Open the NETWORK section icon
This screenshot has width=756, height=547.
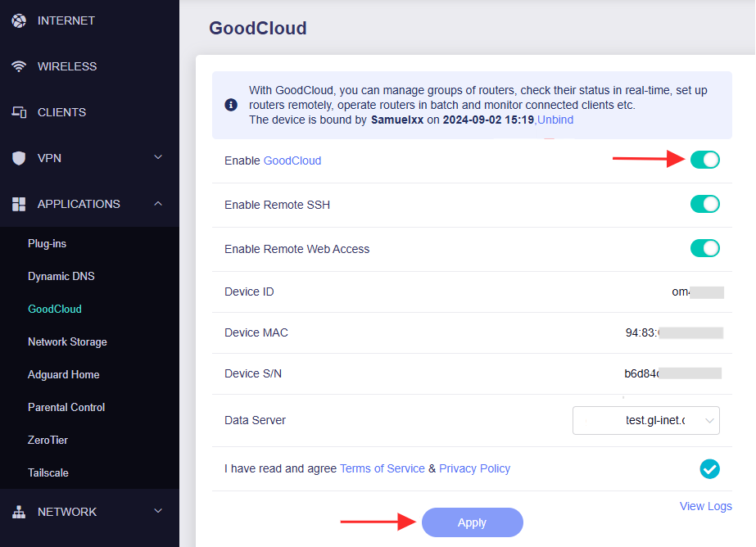18,511
